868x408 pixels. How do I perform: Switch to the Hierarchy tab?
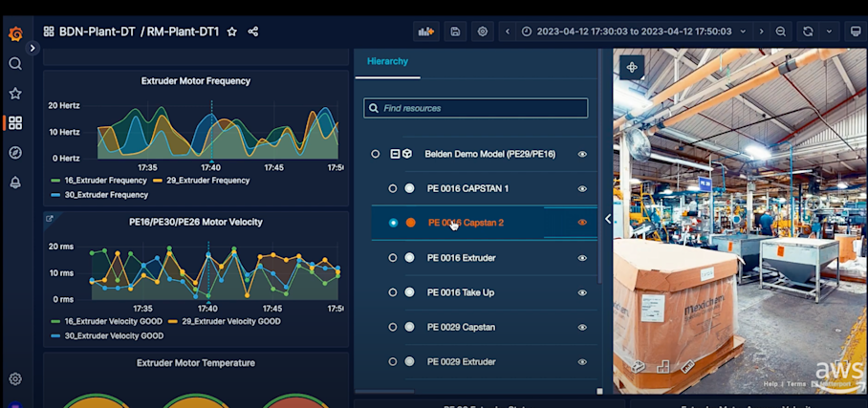tap(387, 61)
